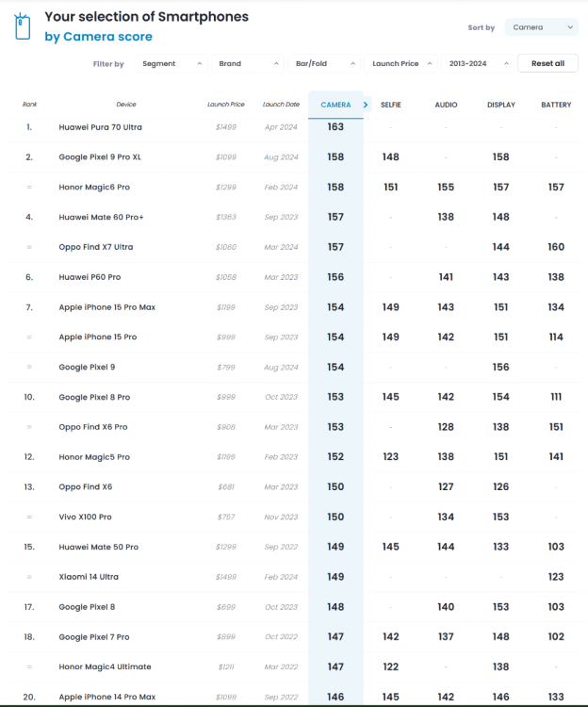Sort by the DISPLAY column header
This screenshot has height=707, width=588.
coord(500,105)
